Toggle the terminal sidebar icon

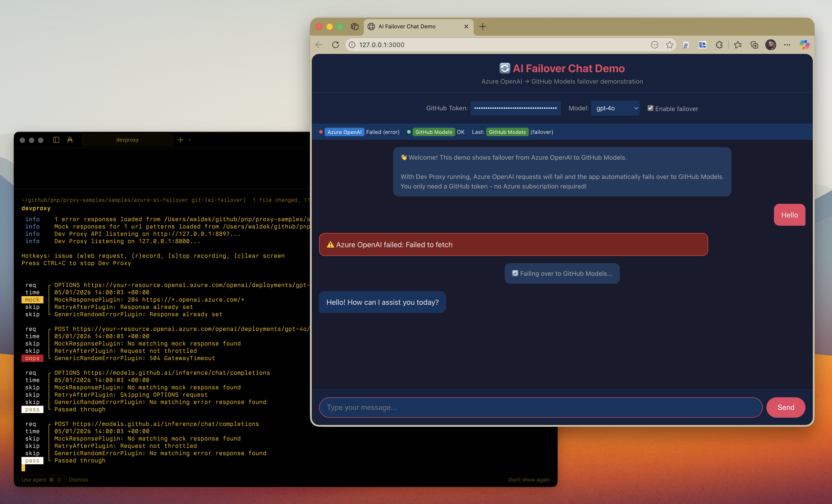[x=56, y=140]
